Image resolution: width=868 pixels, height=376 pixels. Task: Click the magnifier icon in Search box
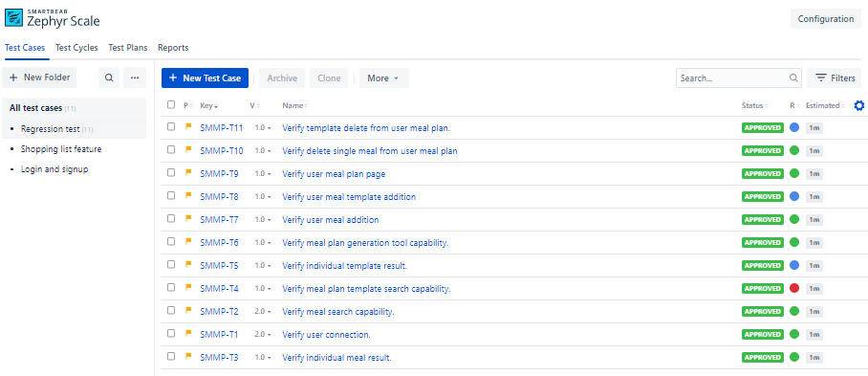point(793,77)
